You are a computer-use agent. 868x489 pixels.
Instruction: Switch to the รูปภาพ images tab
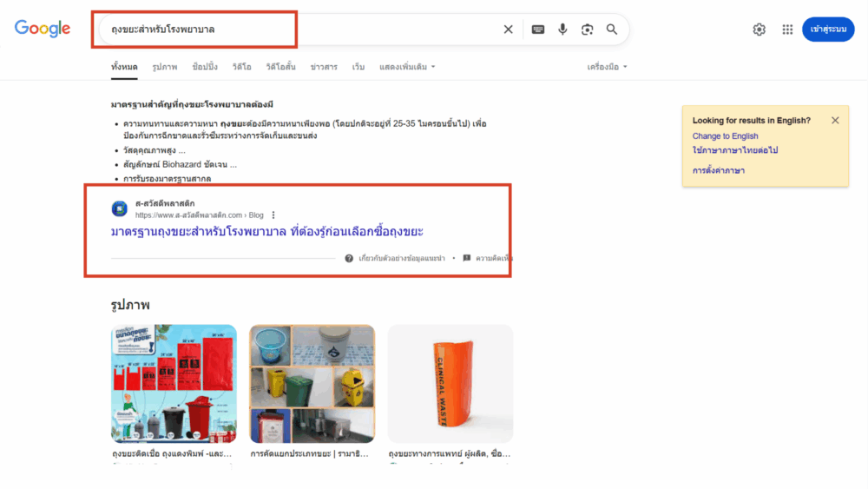point(164,67)
